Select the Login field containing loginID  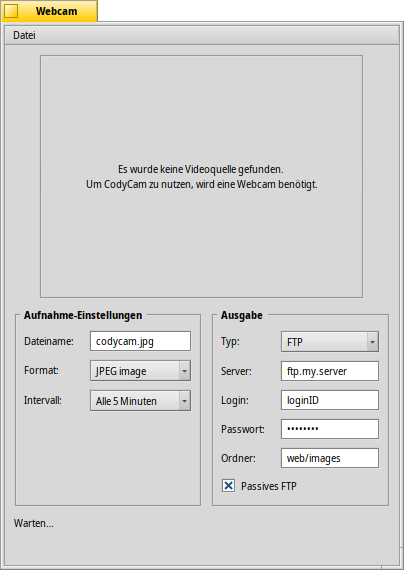pos(330,400)
